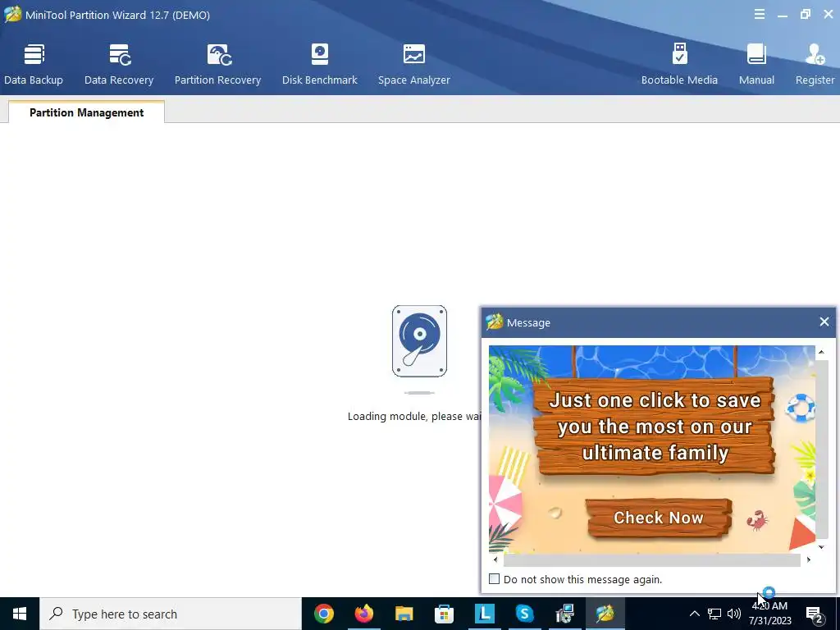
Task: Click the vertical scrollbar thumb in Message
Action: pos(822,450)
